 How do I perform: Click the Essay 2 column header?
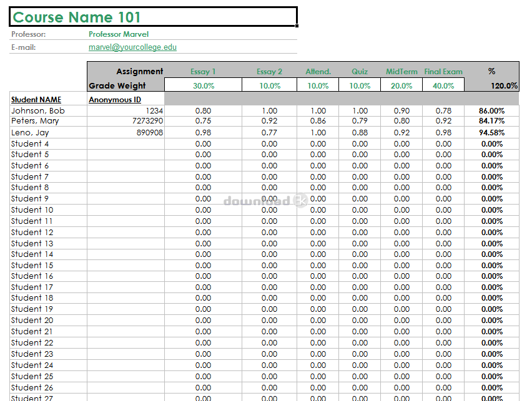pyautogui.click(x=269, y=72)
